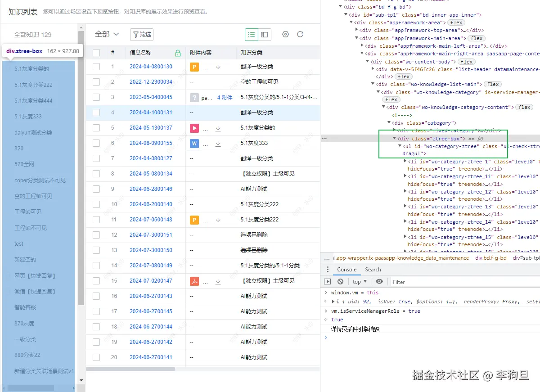
Task: Select the 5.1灰度分类222 category
Action: pyautogui.click(x=34, y=85)
